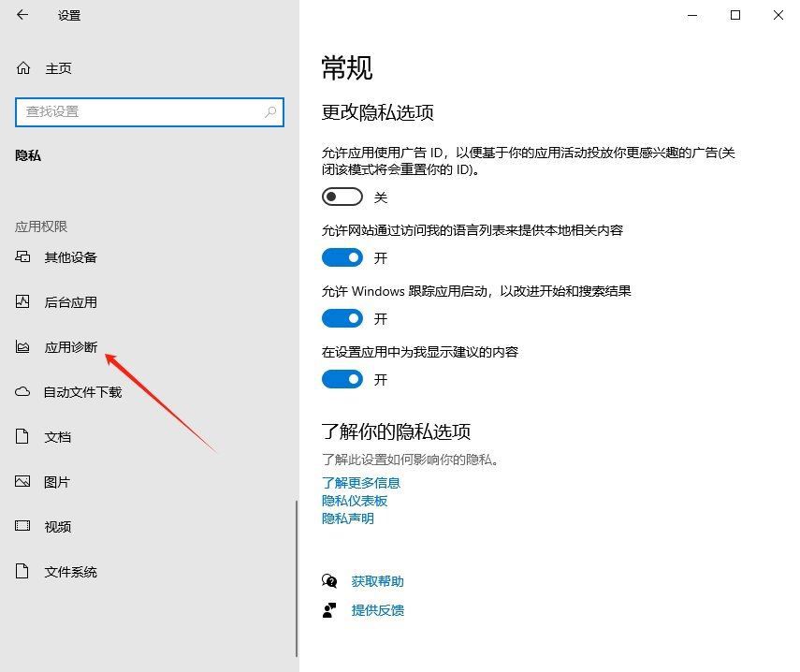Select the 文档 documents icon
The width and height of the screenshot is (800, 672).
pyautogui.click(x=22, y=436)
